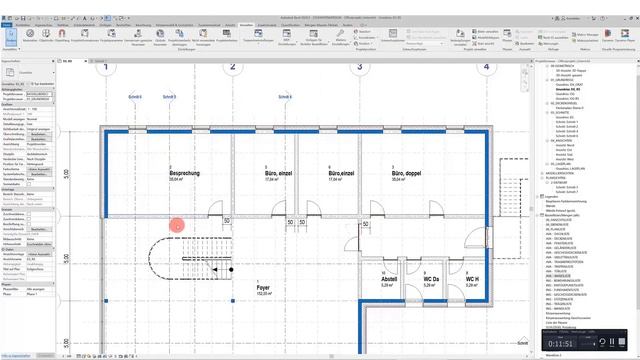This screenshot has width=640, height=360.
Task: Select the Foyer room label
Action: (x=263, y=288)
